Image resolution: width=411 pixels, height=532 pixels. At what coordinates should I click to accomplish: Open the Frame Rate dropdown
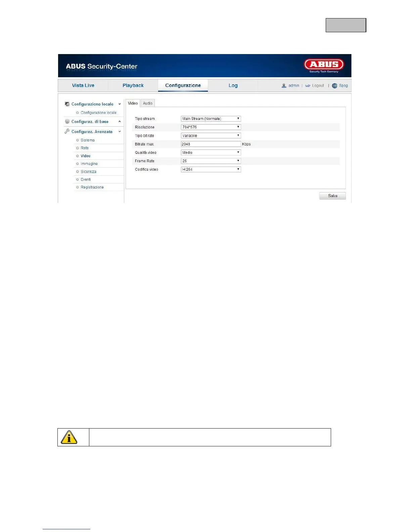point(211,161)
